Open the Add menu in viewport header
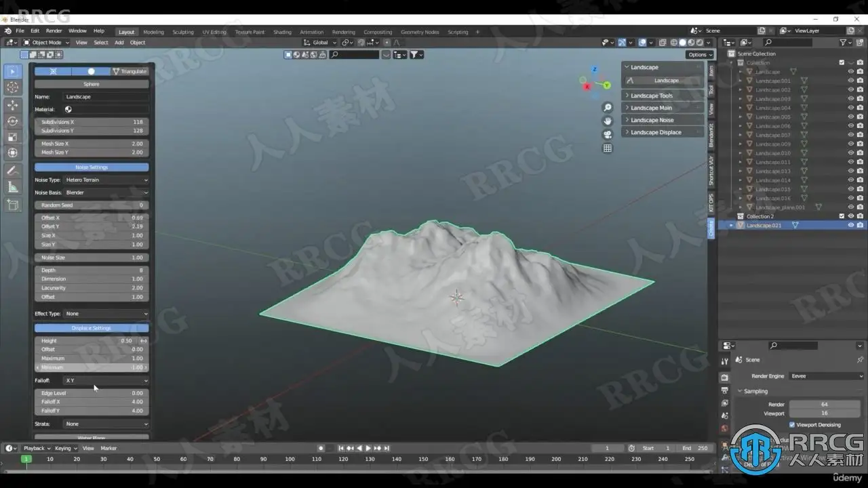This screenshot has height=488, width=868. point(119,43)
